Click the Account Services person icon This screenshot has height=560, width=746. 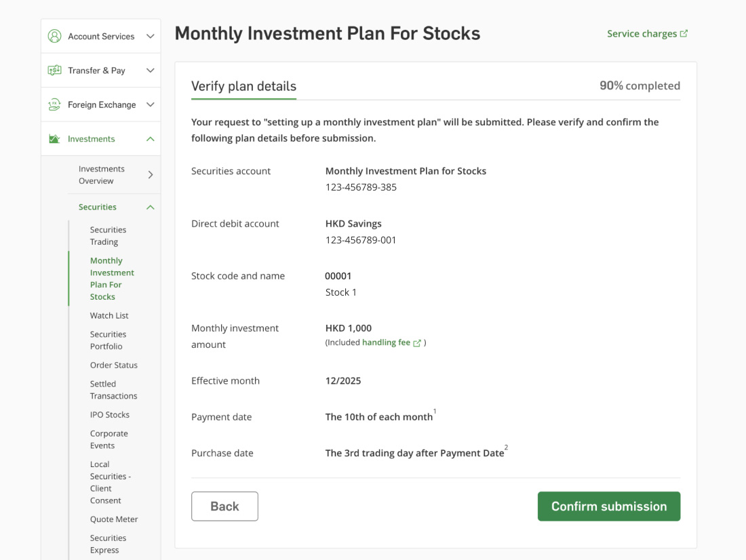click(x=55, y=37)
